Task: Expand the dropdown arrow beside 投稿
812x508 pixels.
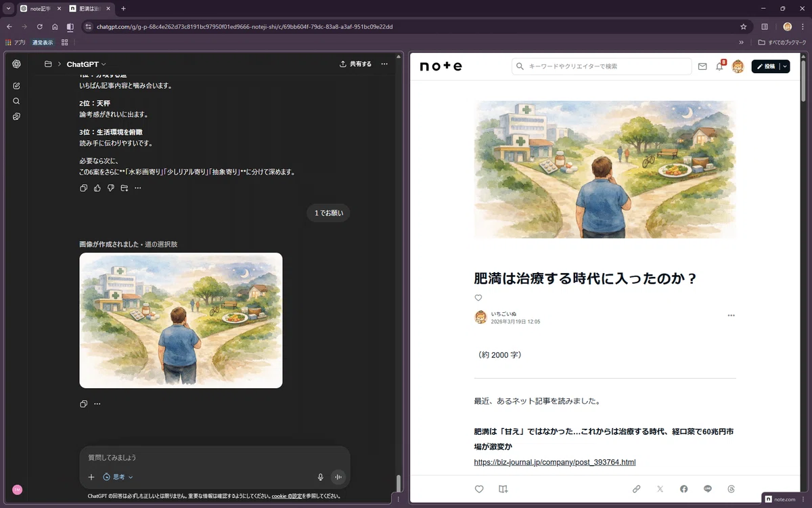Action: coord(784,66)
